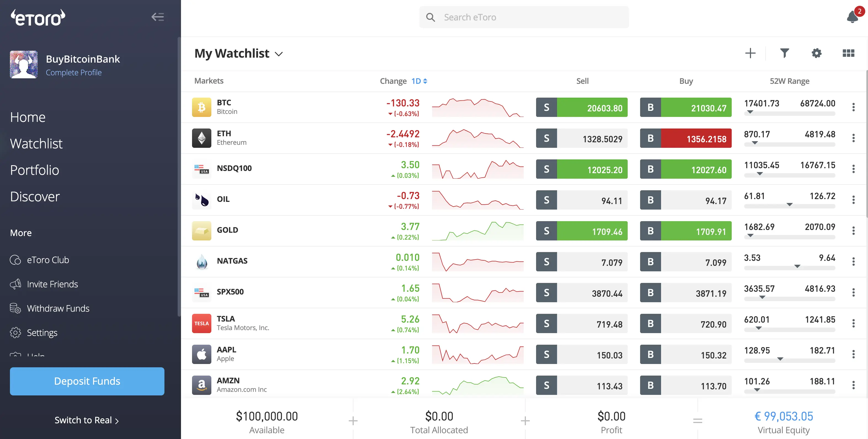868x439 pixels.
Task: Collapse the sidebar with the arrow icon
Action: (x=158, y=17)
